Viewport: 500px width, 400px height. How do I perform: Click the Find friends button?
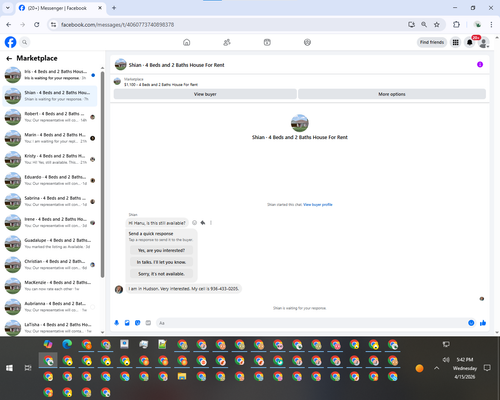point(432,42)
